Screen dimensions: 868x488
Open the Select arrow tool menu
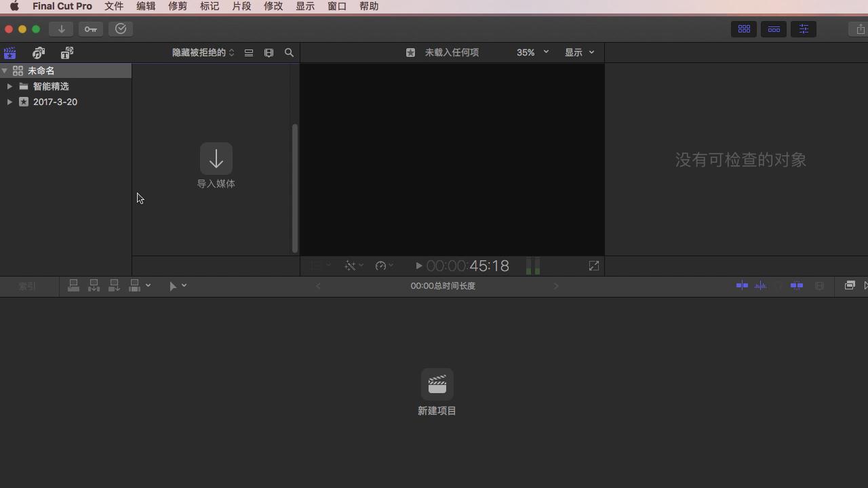coord(178,286)
